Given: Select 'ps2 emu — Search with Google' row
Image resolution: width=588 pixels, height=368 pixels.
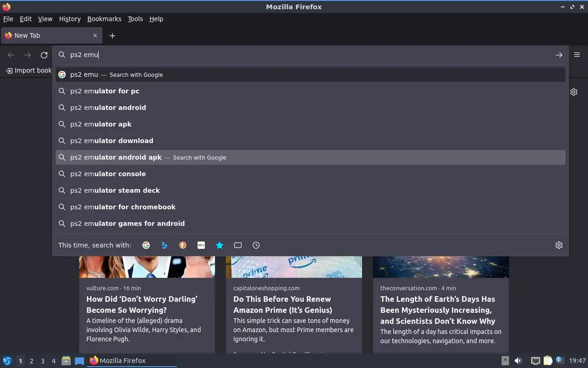Looking at the screenshot, I should (x=311, y=75).
